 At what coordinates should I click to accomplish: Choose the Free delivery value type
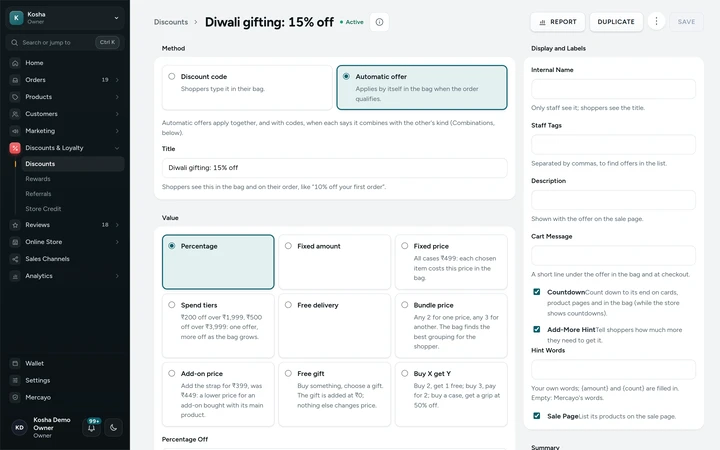point(334,326)
